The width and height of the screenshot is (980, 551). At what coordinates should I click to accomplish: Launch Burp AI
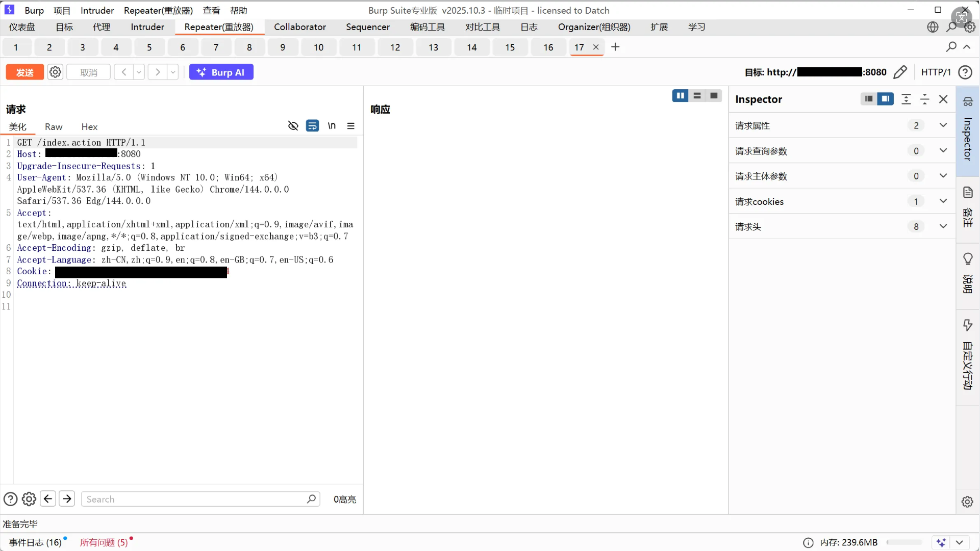point(221,72)
